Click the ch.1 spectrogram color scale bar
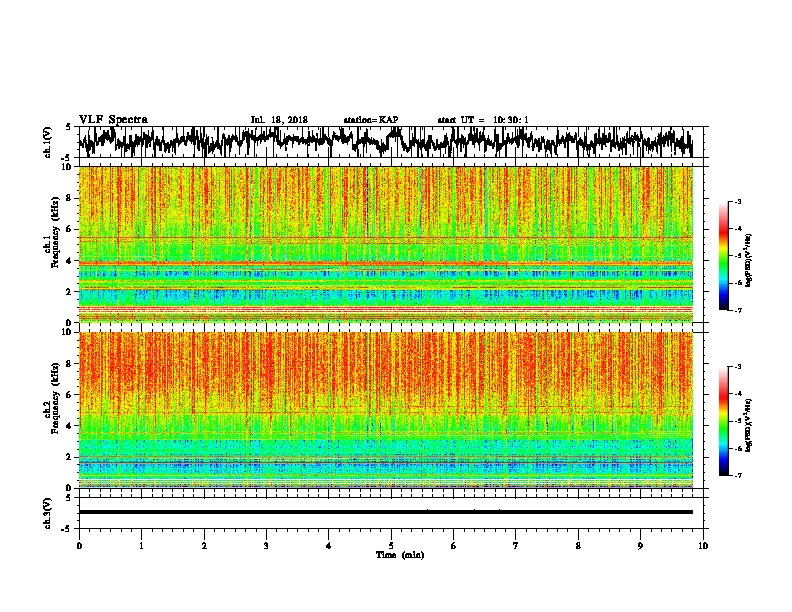The width and height of the screenshot is (792, 612). pos(723,256)
